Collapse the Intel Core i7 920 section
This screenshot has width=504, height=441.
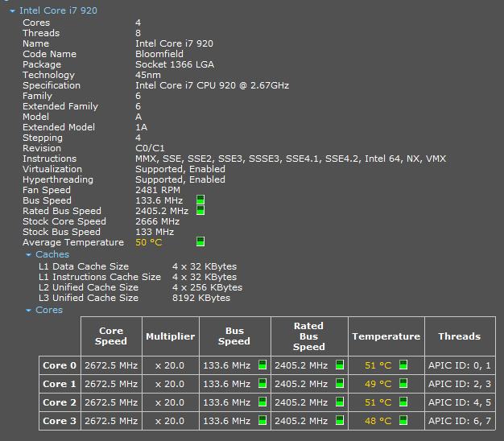tap(12, 12)
